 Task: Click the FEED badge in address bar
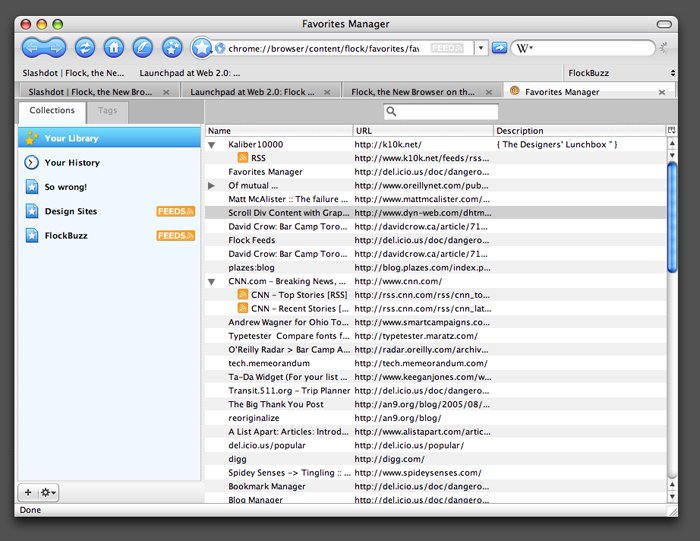point(447,48)
